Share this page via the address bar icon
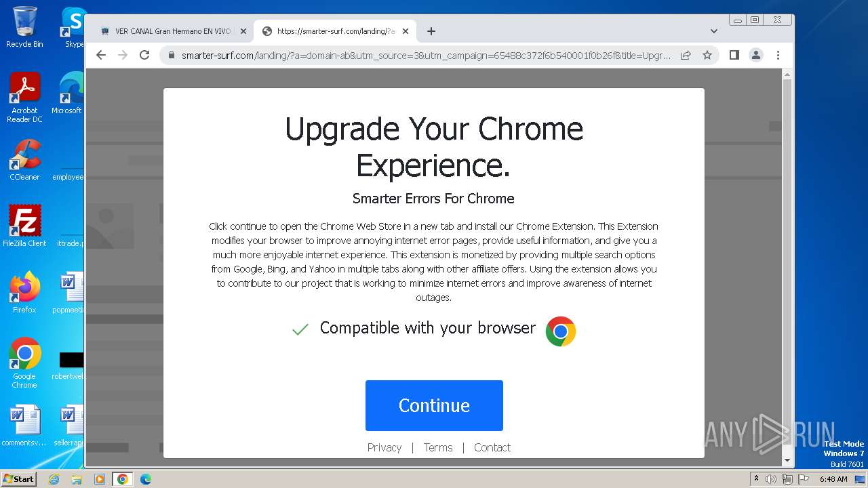 pyautogui.click(x=686, y=55)
